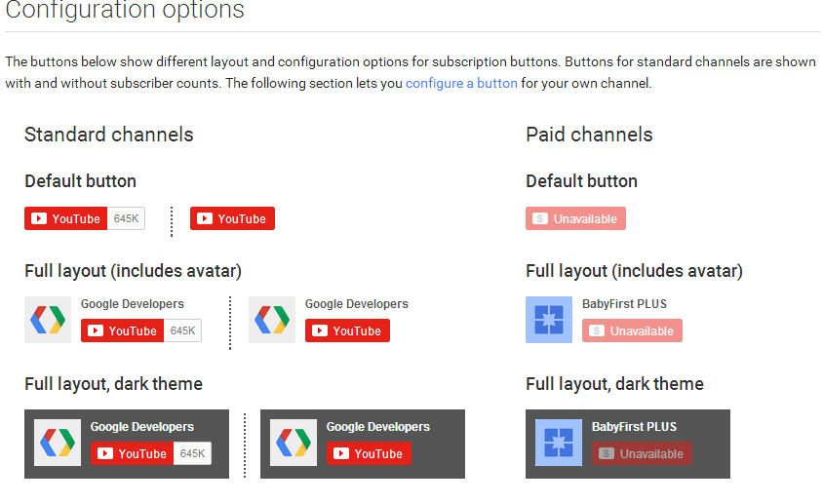This screenshot has width=823, height=504.
Task: Click 'BabyFirst PLUS' channel name in light layout
Action: [x=625, y=304]
